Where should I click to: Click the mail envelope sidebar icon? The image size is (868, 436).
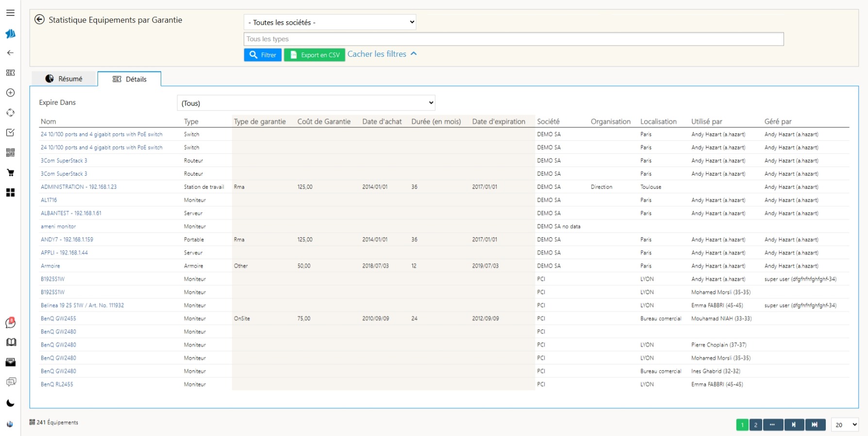click(10, 362)
